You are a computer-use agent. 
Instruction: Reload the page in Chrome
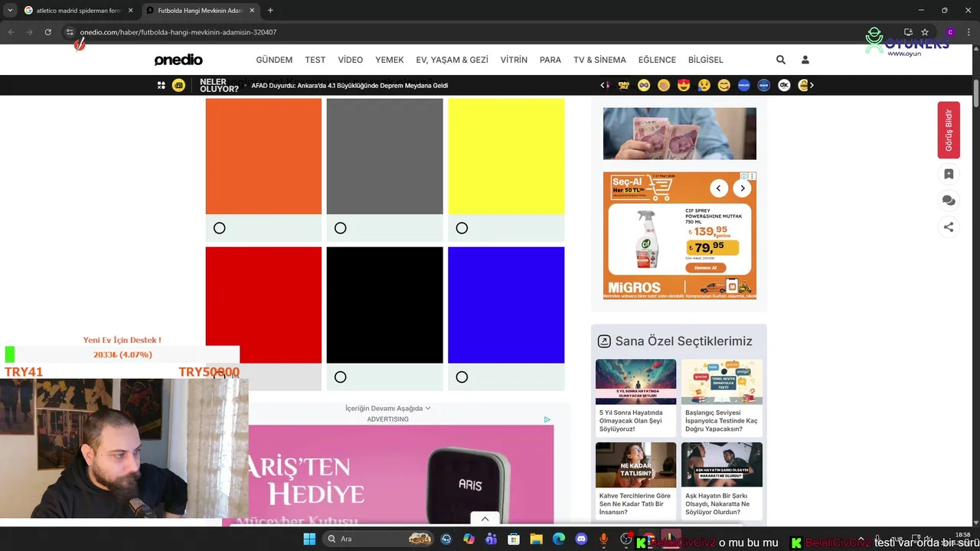tap(47, 32)
